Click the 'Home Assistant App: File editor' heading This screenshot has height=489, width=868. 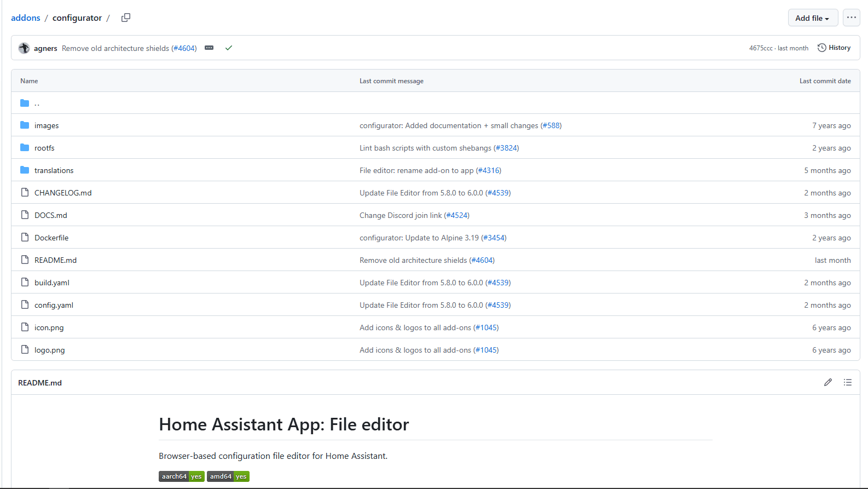[x=284, y=424]
